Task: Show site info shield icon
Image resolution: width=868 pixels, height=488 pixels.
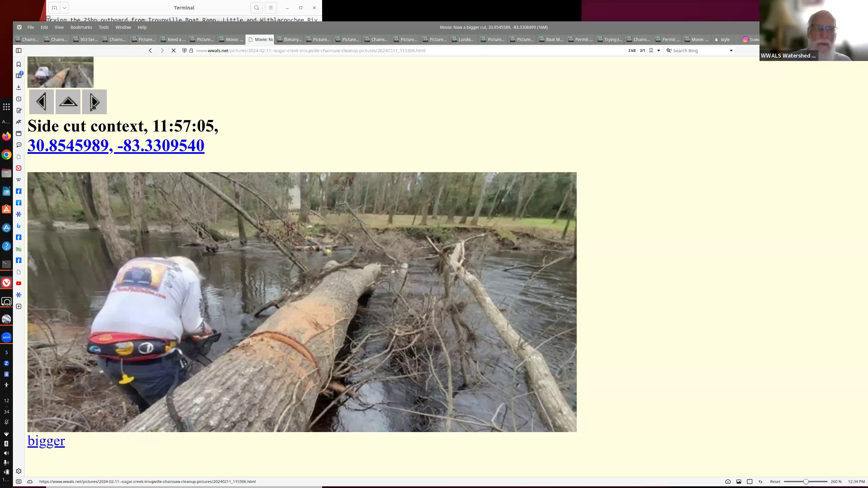Action: (184, 50)
